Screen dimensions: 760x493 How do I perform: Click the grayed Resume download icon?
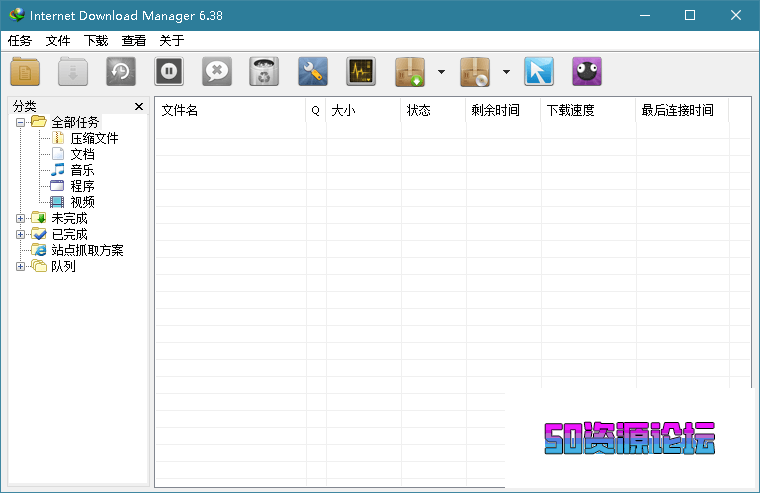pos(73,72)
